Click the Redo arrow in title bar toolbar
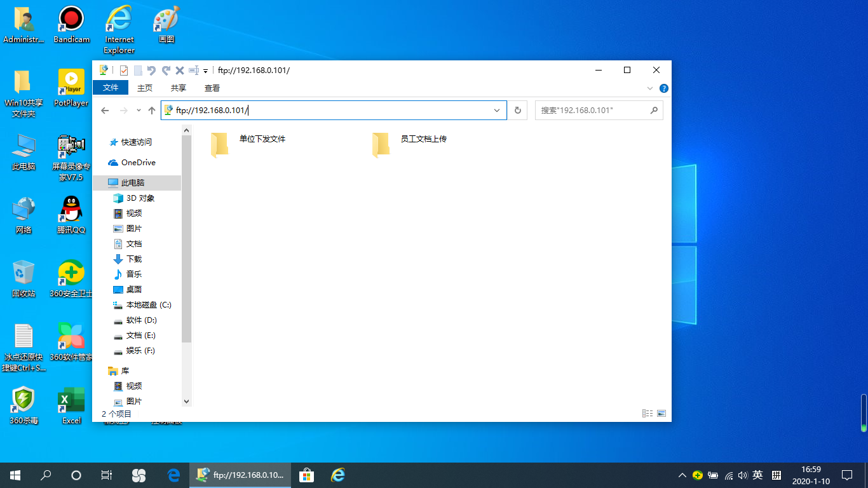868x488 pixels. 166,70
